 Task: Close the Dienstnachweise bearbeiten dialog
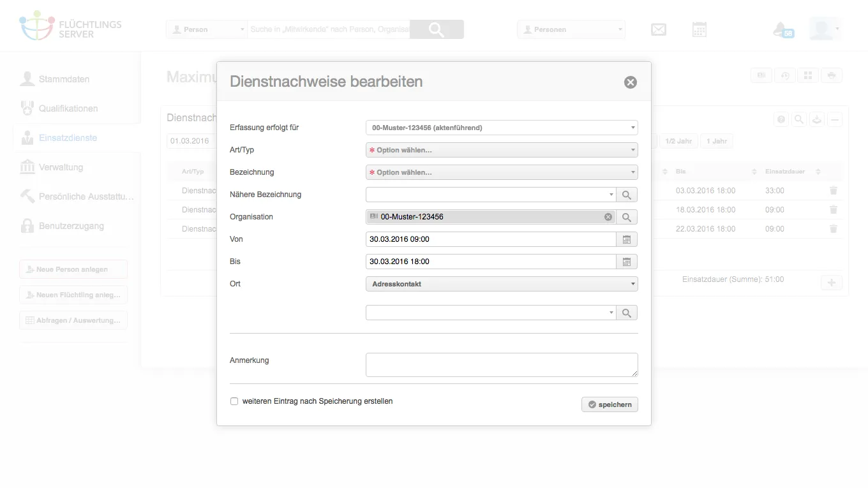630,82
